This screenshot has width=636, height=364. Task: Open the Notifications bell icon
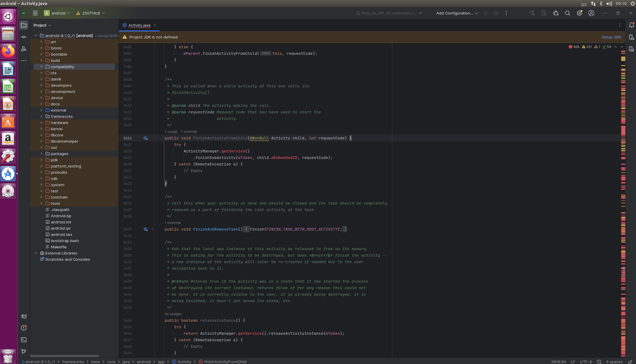[631, 25]
